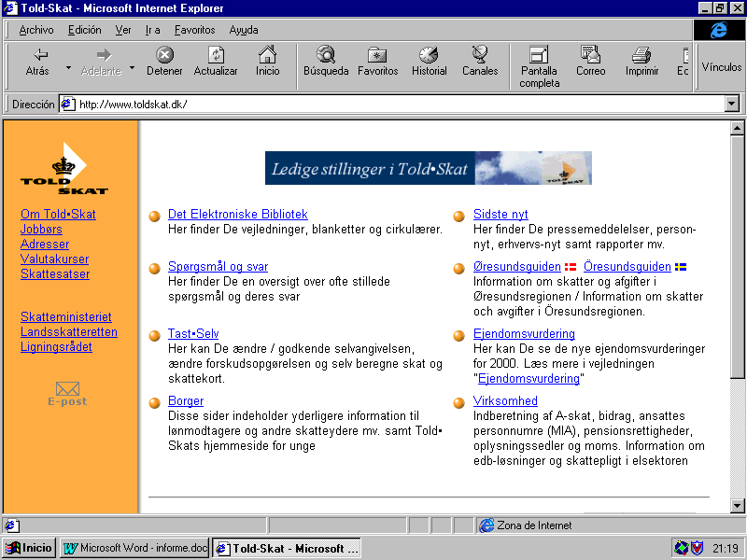Click the Zona de Internet globe icon
747x560 pixels.
coord(486,525)
